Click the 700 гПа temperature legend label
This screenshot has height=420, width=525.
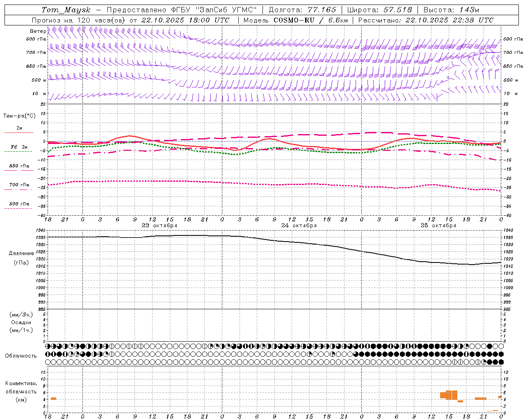19,185
